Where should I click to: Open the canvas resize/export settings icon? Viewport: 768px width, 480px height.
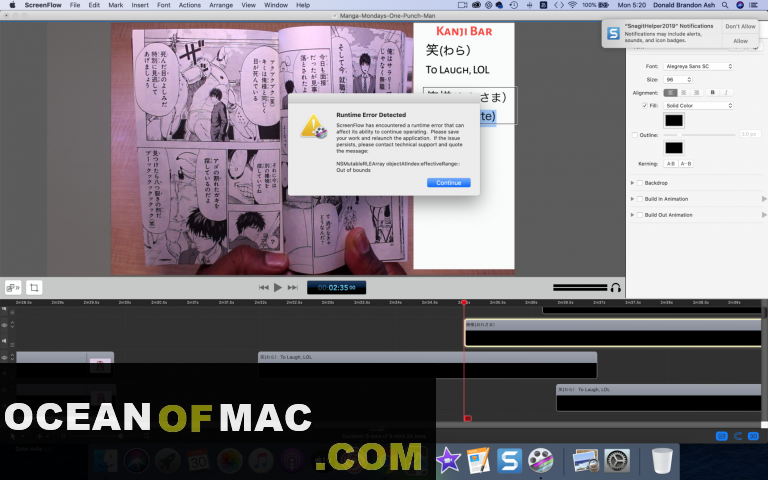(x=13, y=288)
